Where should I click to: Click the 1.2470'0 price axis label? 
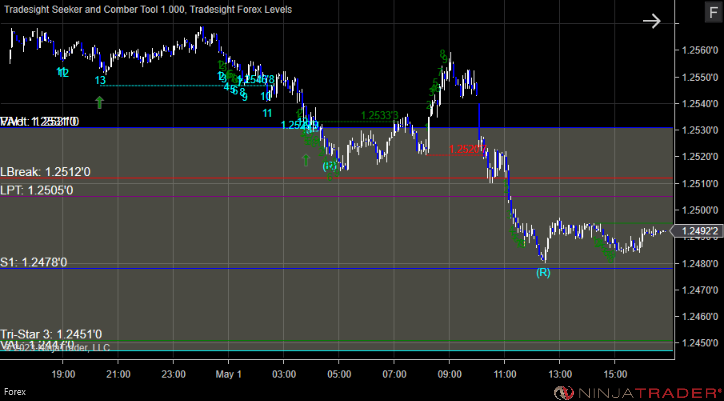[700, 290]
